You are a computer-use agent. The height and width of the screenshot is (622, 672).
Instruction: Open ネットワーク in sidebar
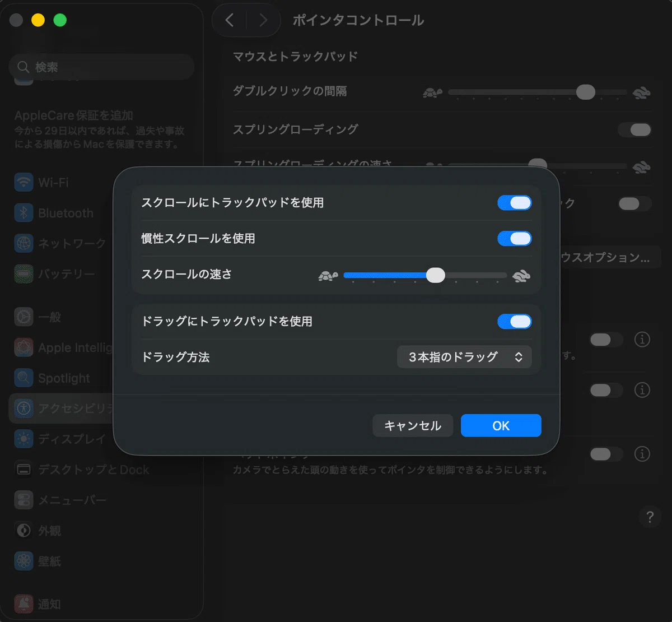pyautogui.click(x=60, y=244)
